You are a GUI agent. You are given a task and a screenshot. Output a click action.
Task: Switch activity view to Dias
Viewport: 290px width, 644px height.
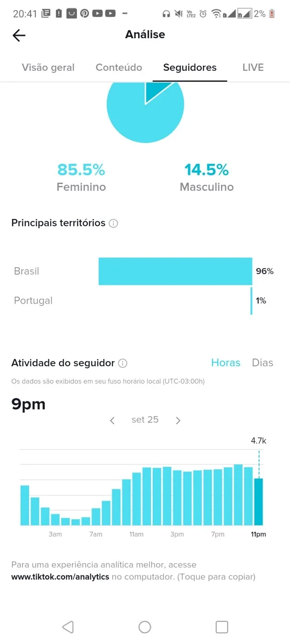[262, 363]
